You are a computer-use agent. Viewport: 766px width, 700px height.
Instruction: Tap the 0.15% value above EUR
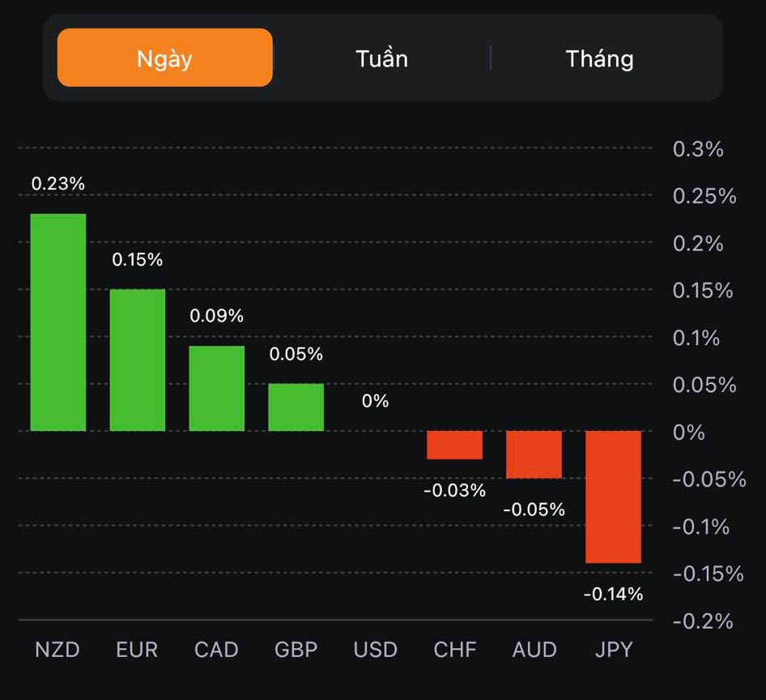[138, 260]
